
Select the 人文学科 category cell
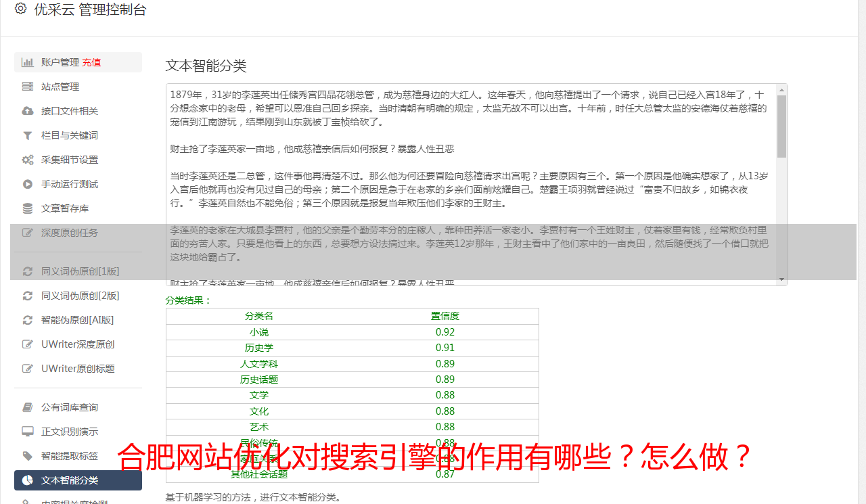tap(259, 364)
